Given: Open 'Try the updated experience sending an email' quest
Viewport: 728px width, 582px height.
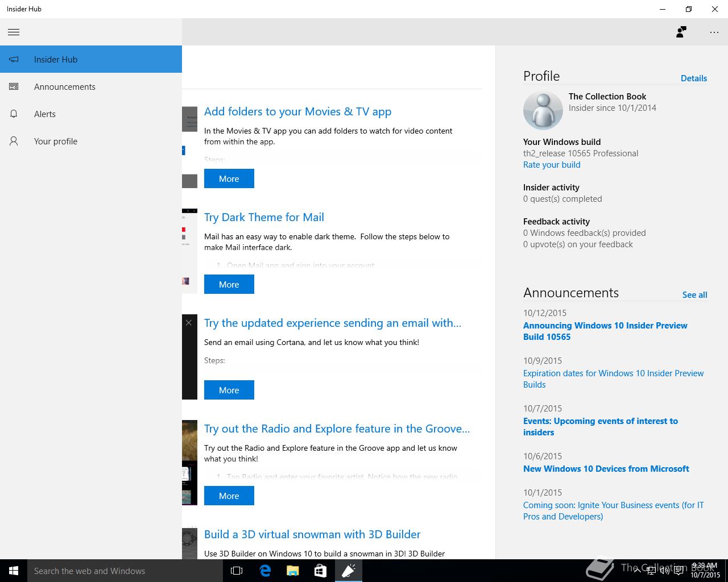Looking at the screenshot, I should click(333, 323).
